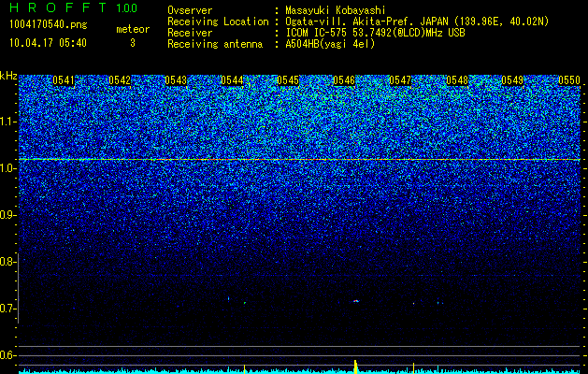
Task: Select the 0550 time marker
Action: tap(569, 80)
